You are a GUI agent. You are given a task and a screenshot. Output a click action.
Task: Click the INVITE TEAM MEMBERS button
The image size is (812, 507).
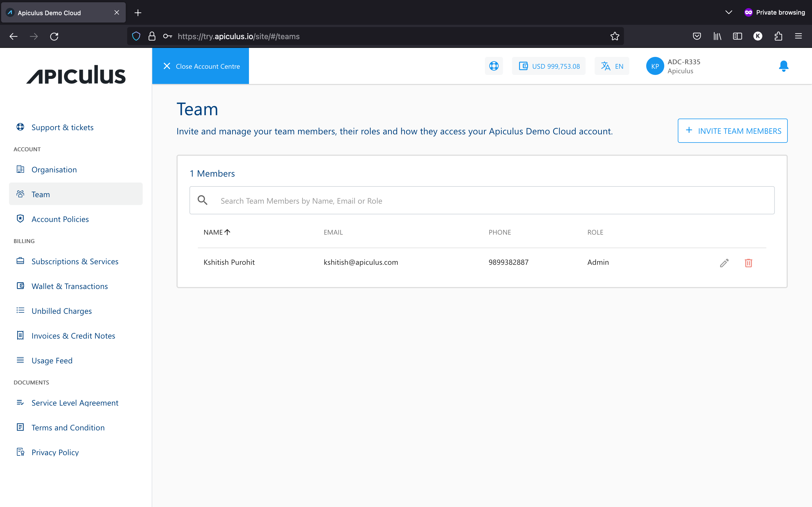pos(732,130)
